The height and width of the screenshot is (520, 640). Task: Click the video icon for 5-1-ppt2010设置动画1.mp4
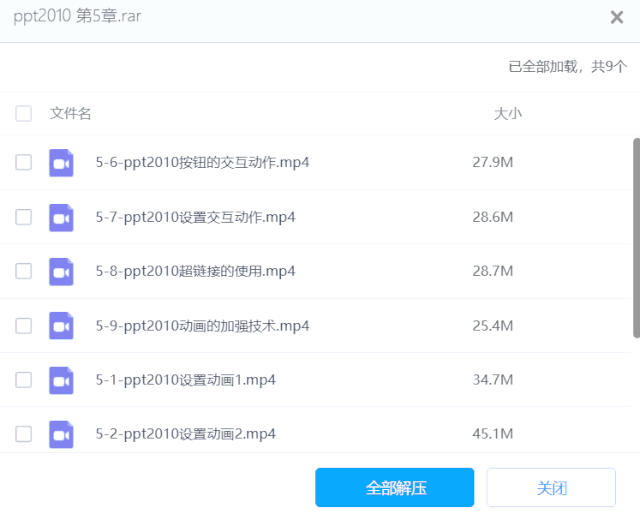pos(61,380)
